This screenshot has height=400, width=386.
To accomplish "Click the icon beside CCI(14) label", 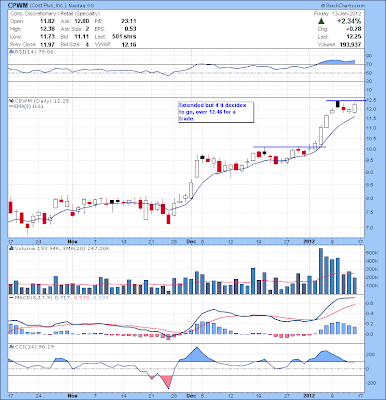I will (x=10, y=347).
